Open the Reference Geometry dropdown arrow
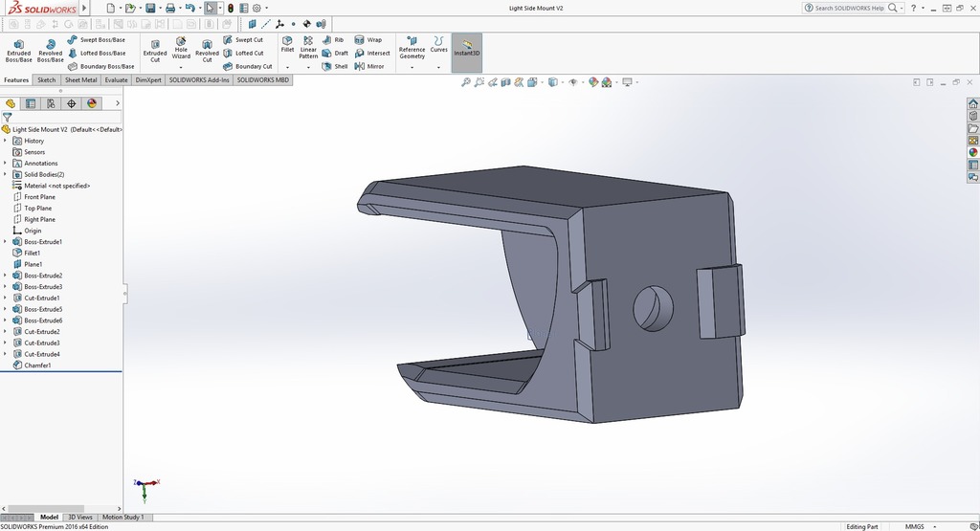Viewport: 980px width, 531px height. 412,67
